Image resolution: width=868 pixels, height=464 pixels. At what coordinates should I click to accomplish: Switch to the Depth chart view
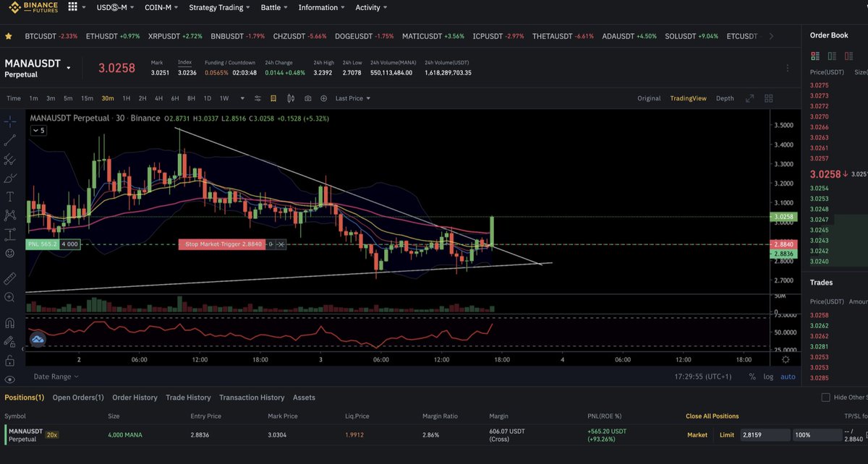click(725, 98)
